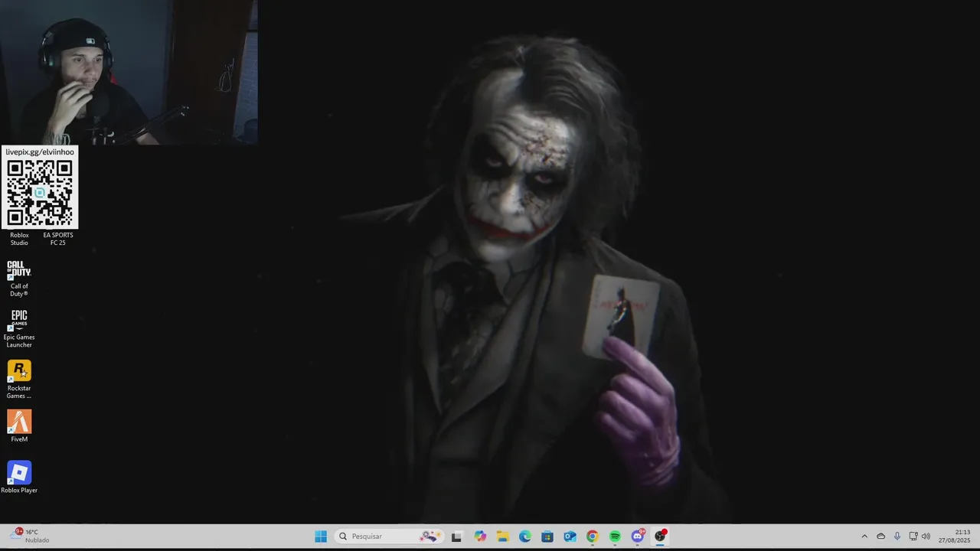Screen dimensions: 980x551
Task: Open the EA SPORTS FC 25 shortcut
Action: (x=57, y=239)
